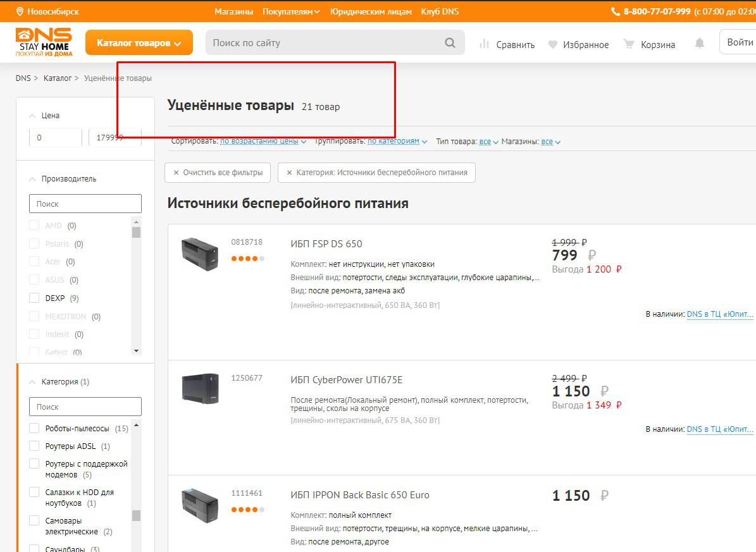Click the minimum price field showing 0
The width and height of the screenshot is (756, 552).
pyautogui.click(x=56, y=137)
